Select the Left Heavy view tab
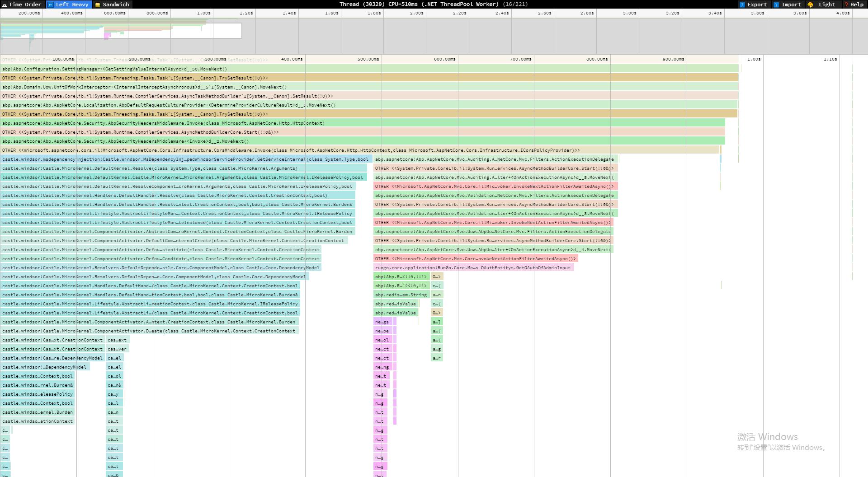This screenshot has height=477, width=868. coord(69,5)
